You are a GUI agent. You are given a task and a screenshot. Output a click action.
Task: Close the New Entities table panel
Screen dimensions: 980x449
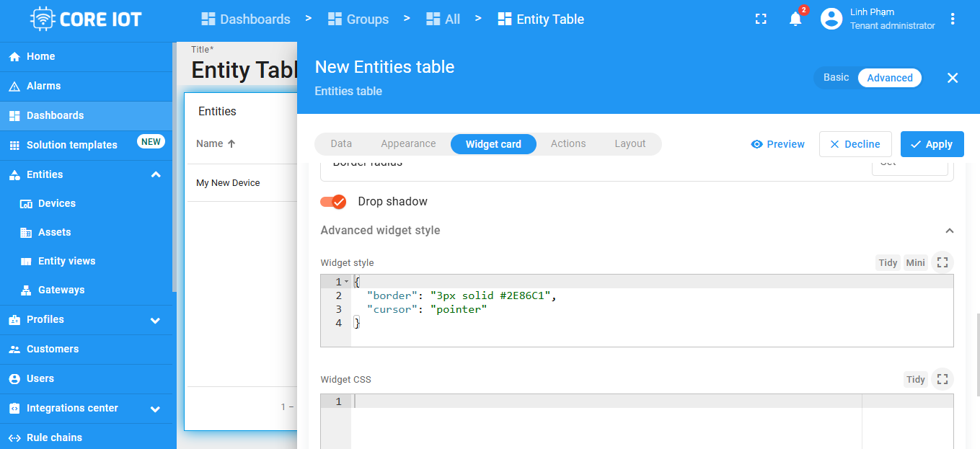click(x=953, y=78)
